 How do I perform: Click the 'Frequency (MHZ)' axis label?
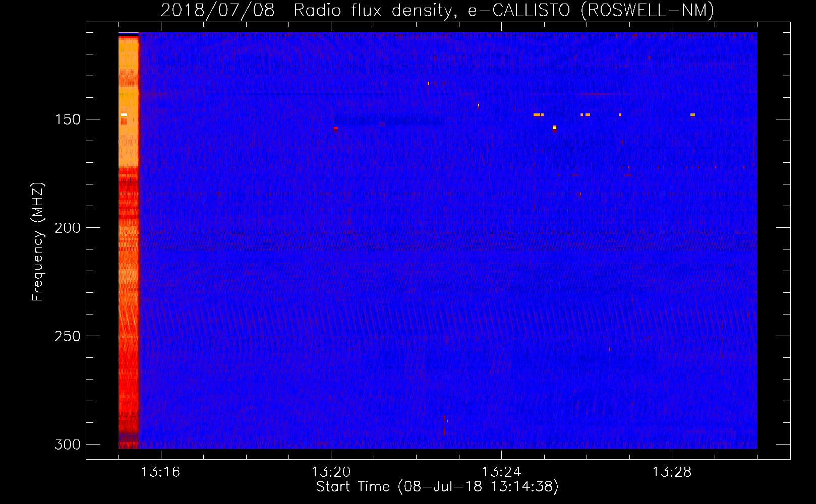click(x=38, y=241)
